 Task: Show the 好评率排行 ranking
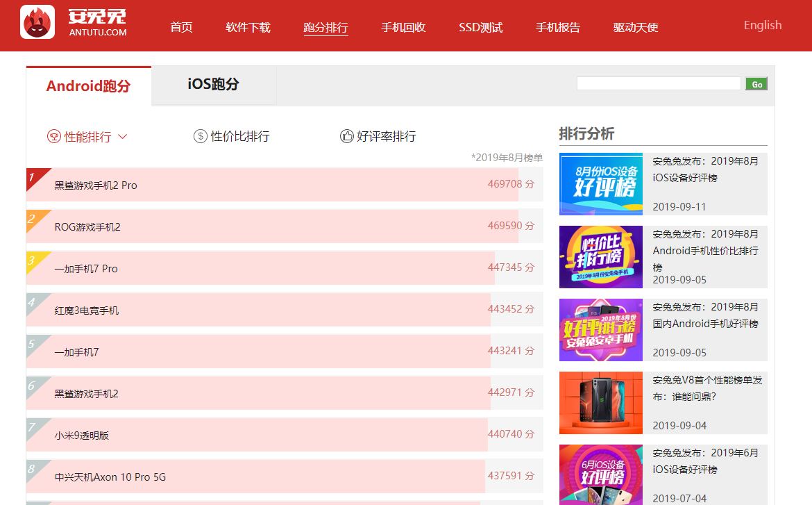point(387,136)
